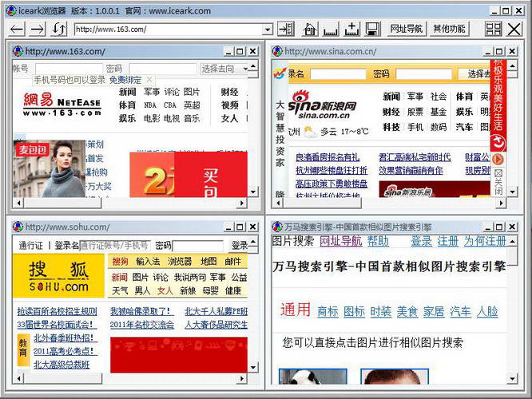Click 网址导航 link in 万马 search window
Screen dimensions: 532x399
[341, 241]
